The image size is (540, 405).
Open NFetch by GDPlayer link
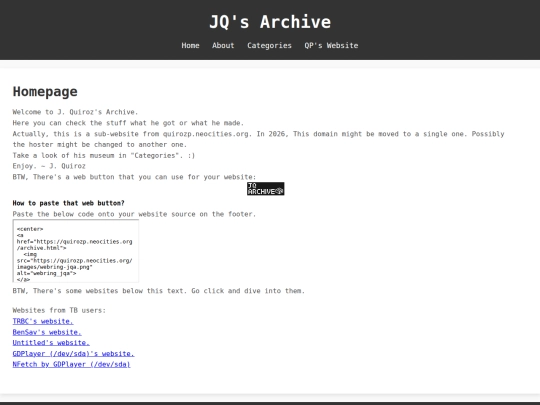72,364
